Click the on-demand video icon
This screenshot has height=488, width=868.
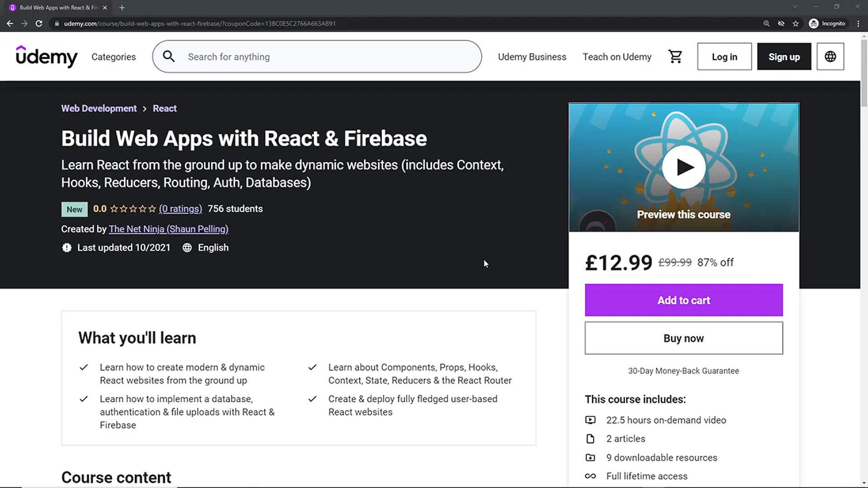point(590,420)
